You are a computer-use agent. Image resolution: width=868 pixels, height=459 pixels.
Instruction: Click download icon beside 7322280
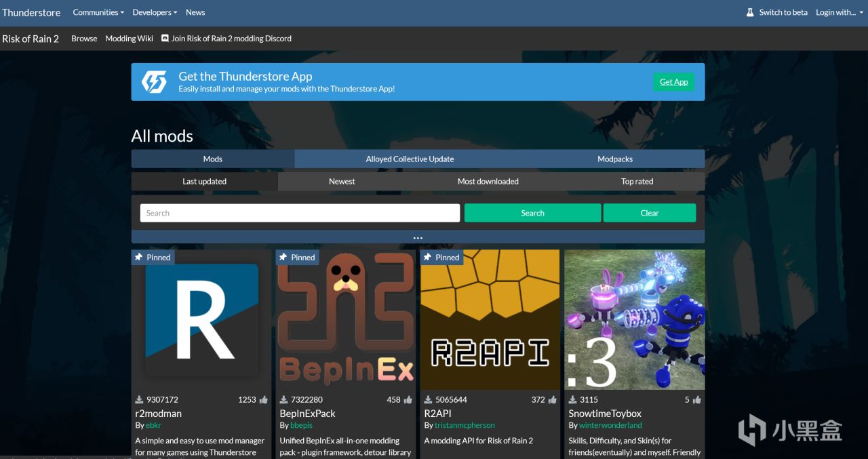tap(284, 400)
